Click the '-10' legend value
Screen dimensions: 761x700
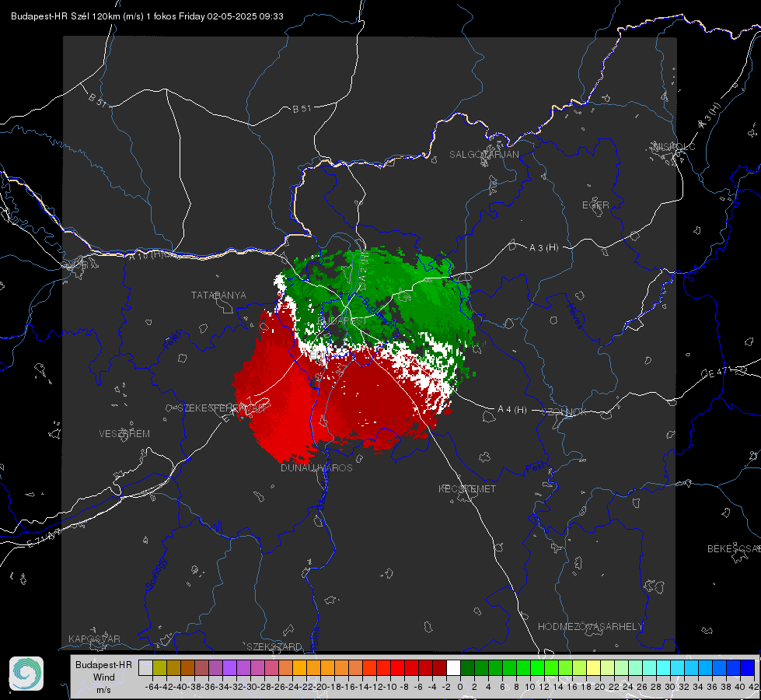click(390, 687)
